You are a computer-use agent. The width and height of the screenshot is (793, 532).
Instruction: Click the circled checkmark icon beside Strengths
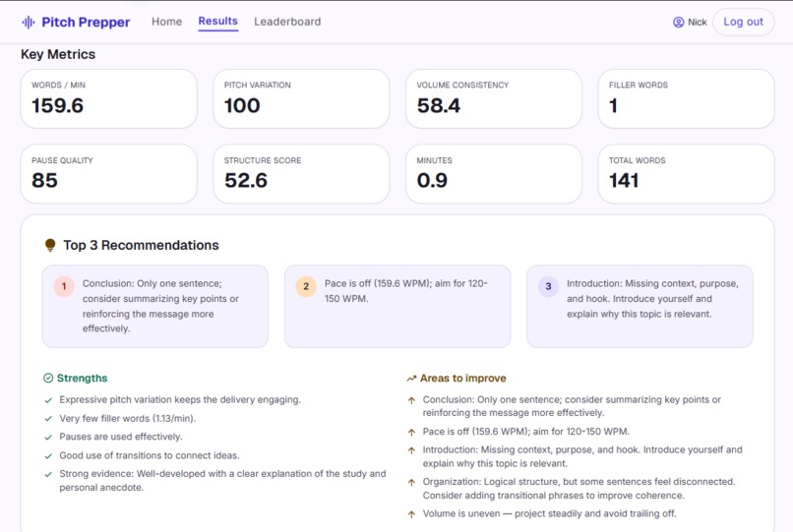48,379
